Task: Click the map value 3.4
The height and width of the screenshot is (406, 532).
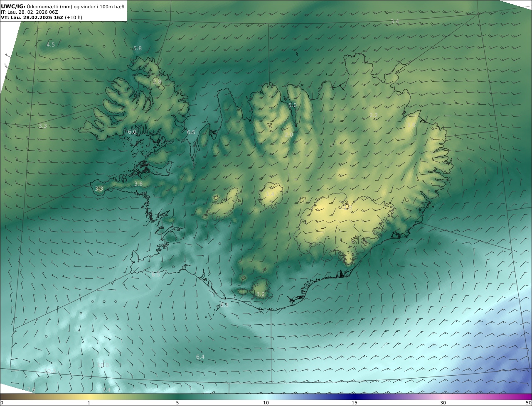Action: click(395, 22)
